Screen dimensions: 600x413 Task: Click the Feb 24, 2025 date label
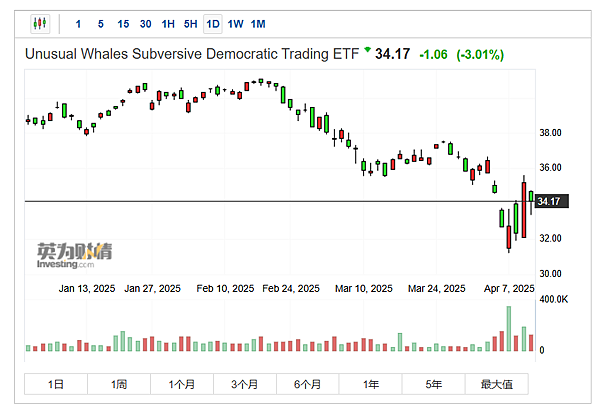291,288
